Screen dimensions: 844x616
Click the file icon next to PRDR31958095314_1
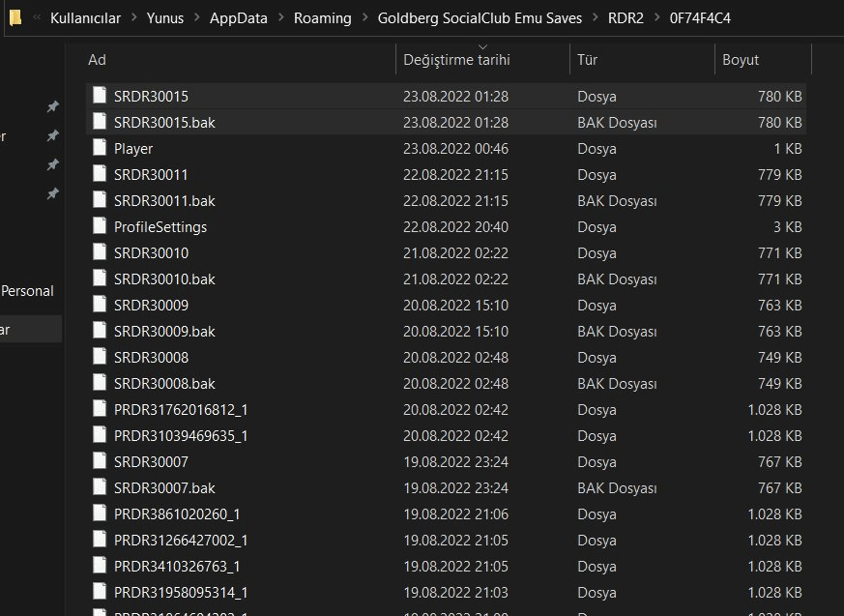click(x=100, y=591)
